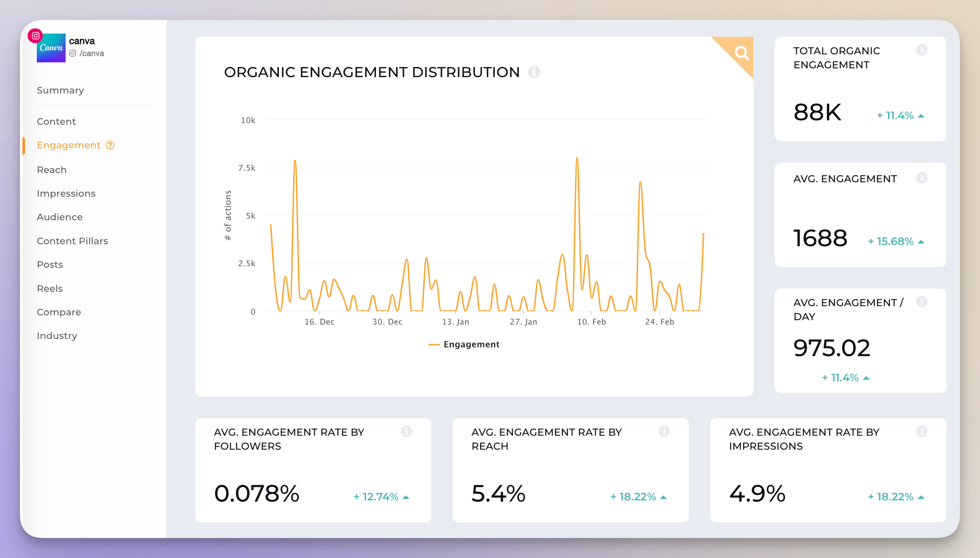The height and width of the screenshot is (558, 980).
Task: Click the orange legend line marker
Action: [x=434, y=345]
